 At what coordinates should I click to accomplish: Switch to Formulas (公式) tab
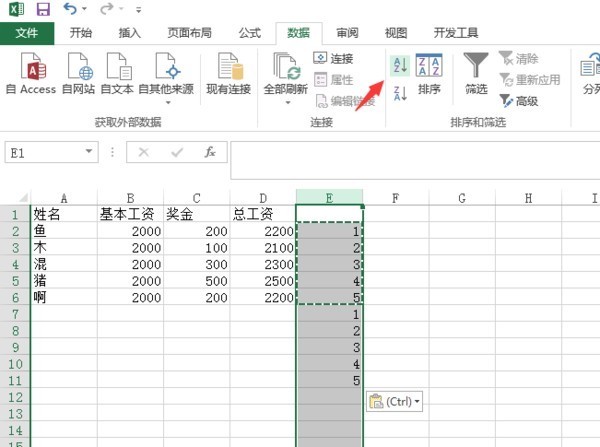tap(250, 33)
